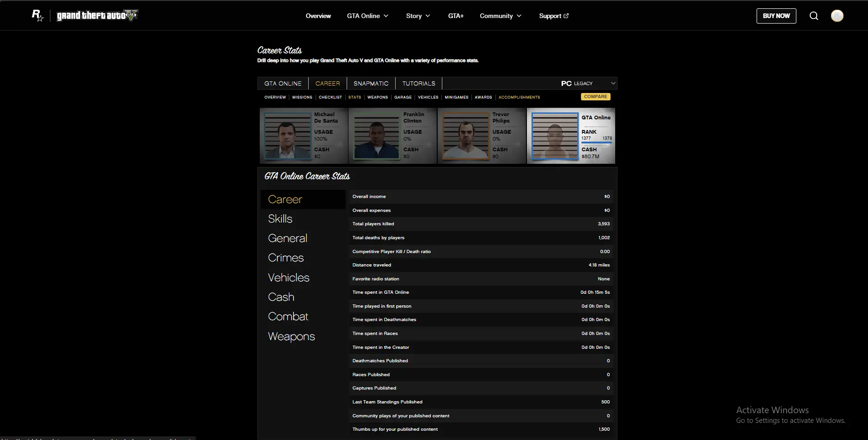Click the yellow Compare button
The width and height of the screenshot is (868, 440).
[x=595, y=97]
